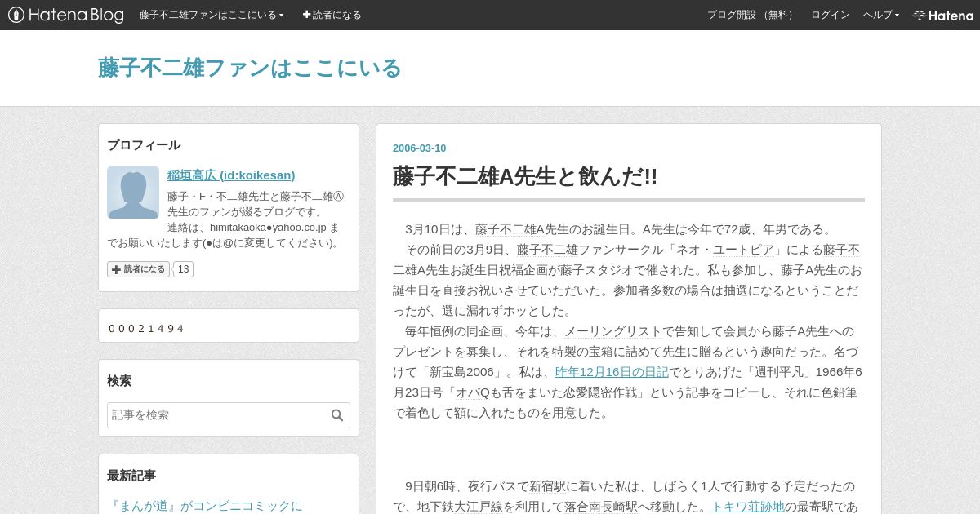Click the profile avatar image

[133, 193]
